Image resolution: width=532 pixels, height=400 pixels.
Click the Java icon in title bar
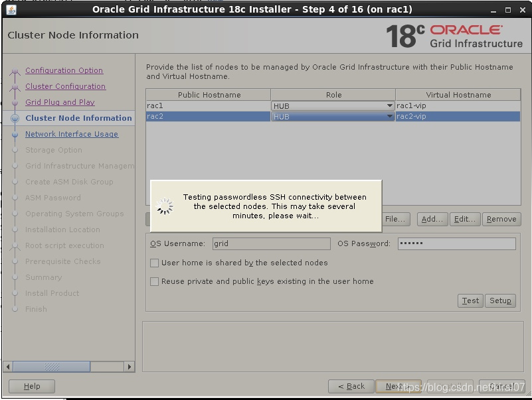(x=11, y=10)
